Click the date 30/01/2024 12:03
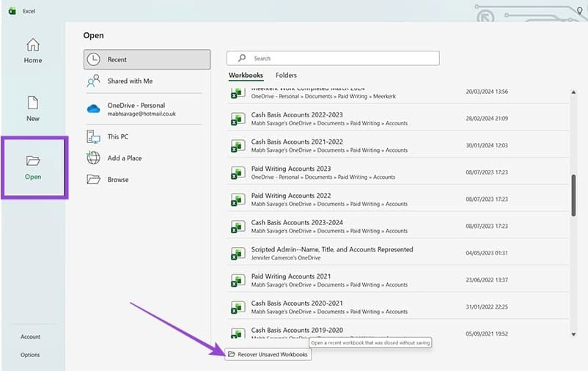 (487, 145)
